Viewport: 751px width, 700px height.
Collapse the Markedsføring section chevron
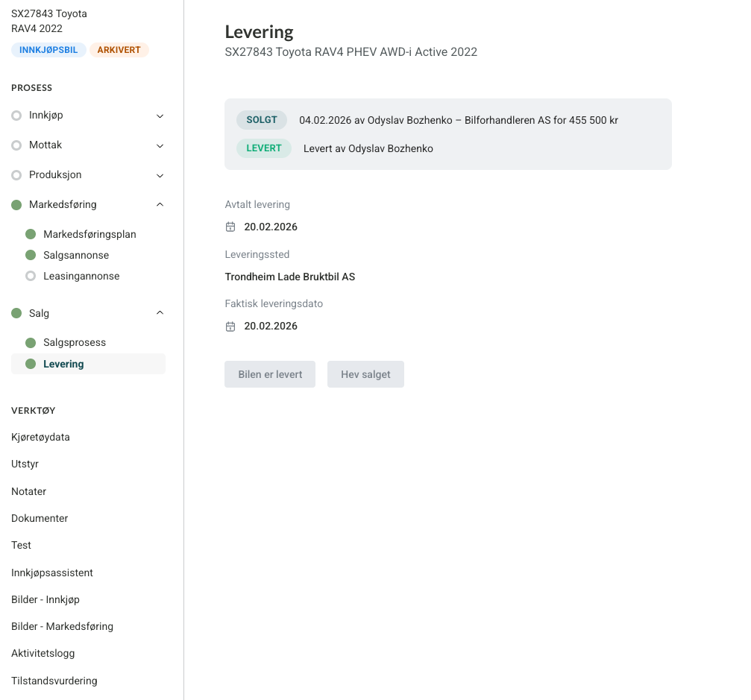click(160, 205)
